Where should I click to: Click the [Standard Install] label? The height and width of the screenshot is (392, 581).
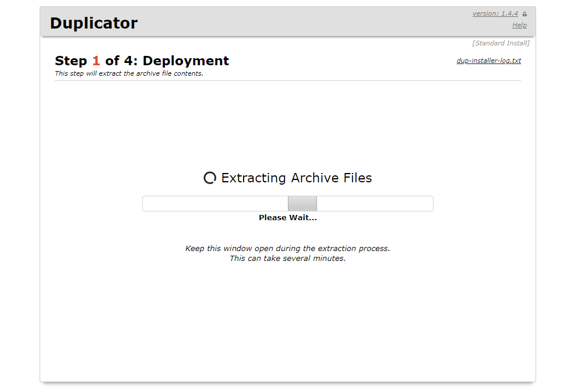(x=501, y=43)
